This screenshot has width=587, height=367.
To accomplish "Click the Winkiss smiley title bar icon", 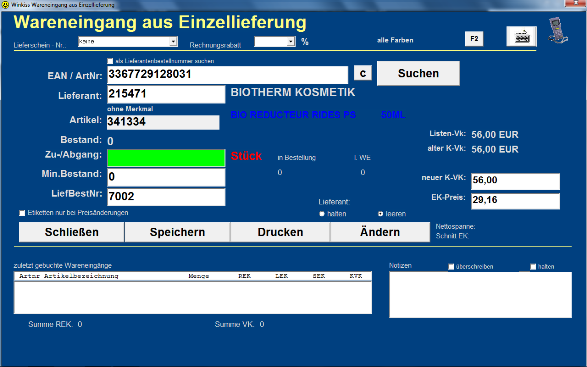I will (x=5, y=5).
